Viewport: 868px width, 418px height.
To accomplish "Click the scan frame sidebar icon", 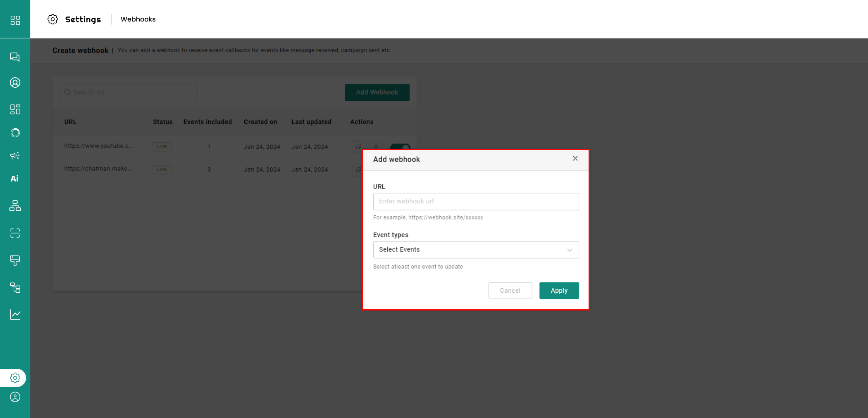I will point(15,233).
